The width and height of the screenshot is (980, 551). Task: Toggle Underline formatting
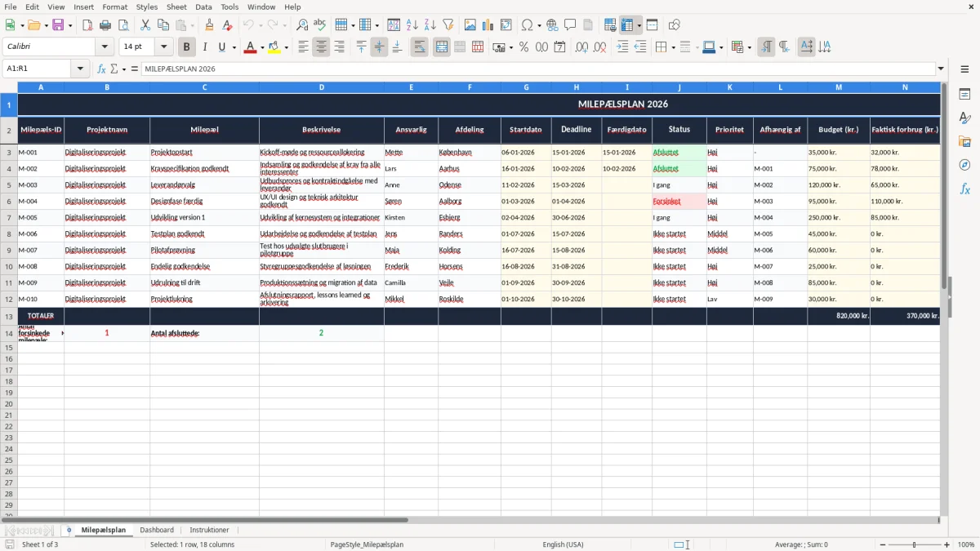(x=221, y=47)
